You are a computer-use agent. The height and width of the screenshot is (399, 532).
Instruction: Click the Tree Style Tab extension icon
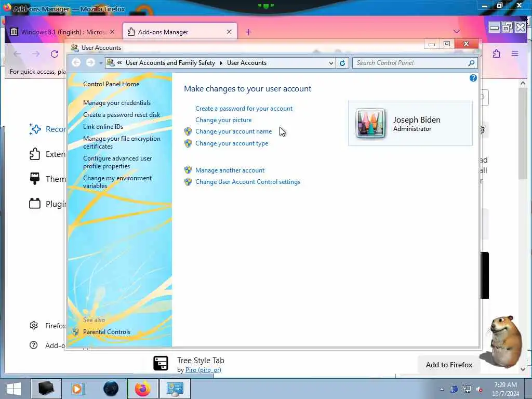161,363
